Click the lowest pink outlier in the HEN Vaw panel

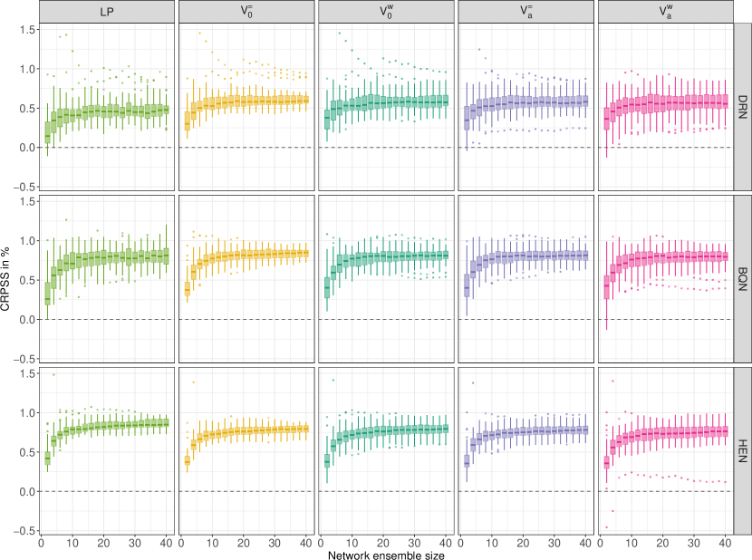607,527
